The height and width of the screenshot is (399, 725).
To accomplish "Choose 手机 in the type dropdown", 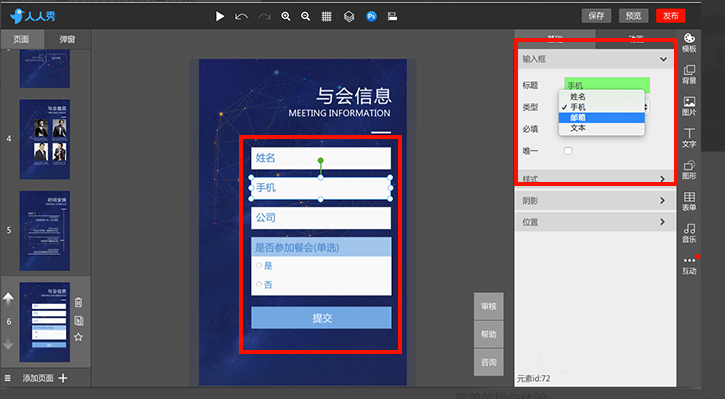I will click(x=602, y=107).
